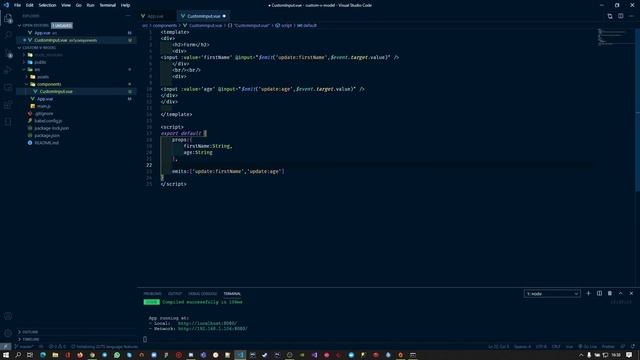Open the Run menu
This screenshot has height=360, width=640.
(x=90, y=5)
